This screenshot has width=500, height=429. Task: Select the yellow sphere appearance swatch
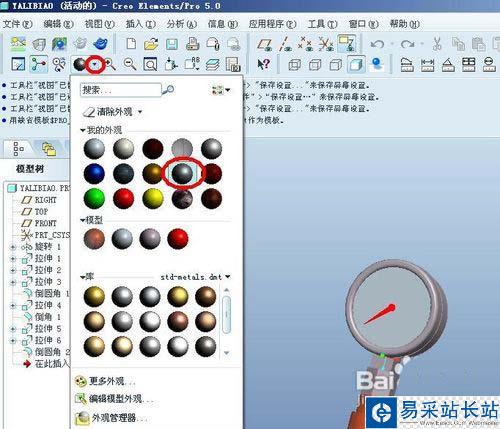[153, 199]
